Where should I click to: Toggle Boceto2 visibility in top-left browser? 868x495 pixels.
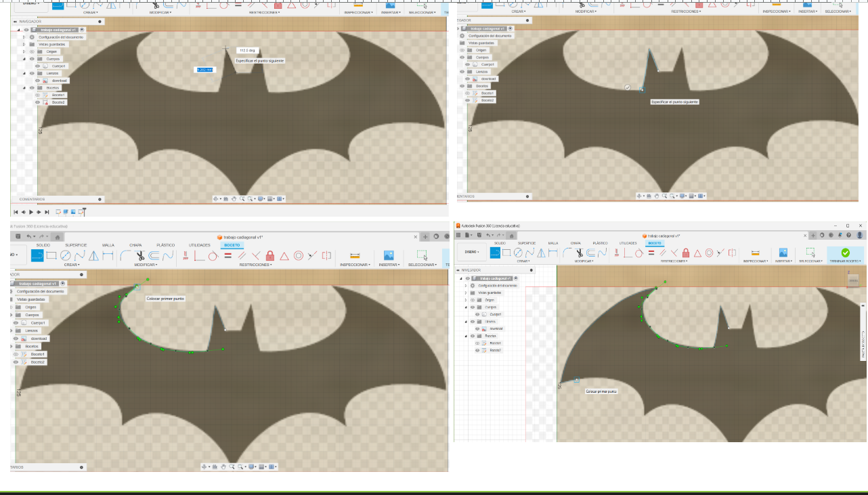coord(38,102)
